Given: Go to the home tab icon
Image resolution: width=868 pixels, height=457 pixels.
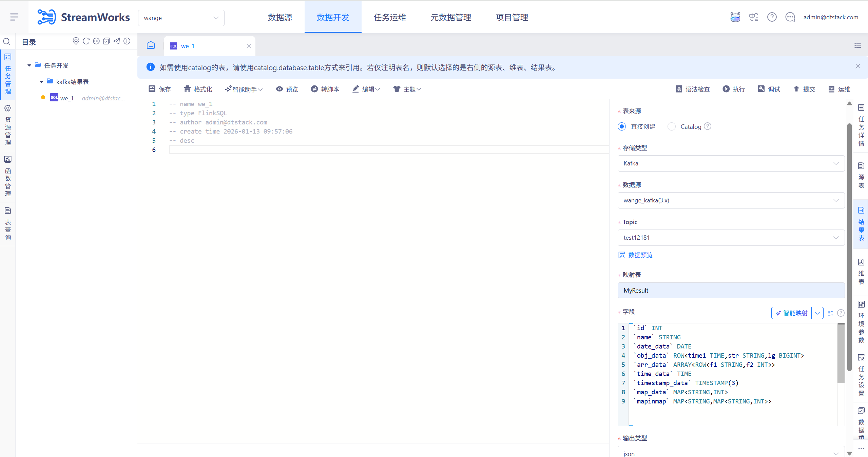Looking at the screenshot, I should point(151,45).
